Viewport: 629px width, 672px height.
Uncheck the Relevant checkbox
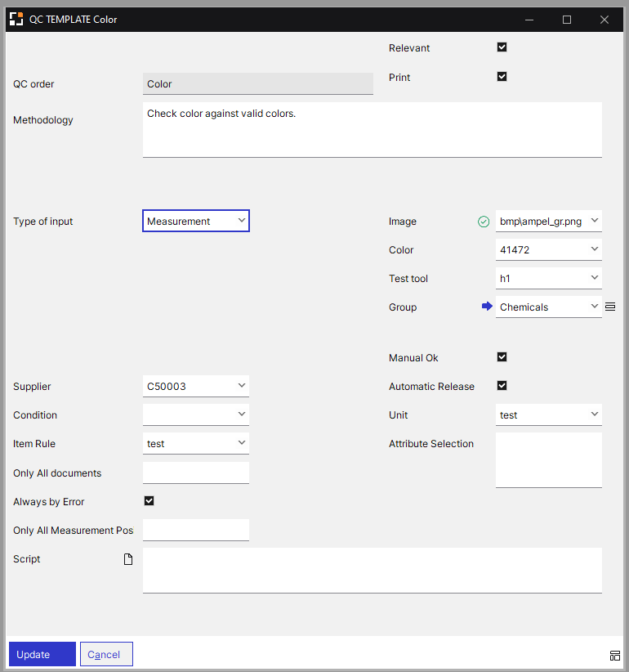502,47
